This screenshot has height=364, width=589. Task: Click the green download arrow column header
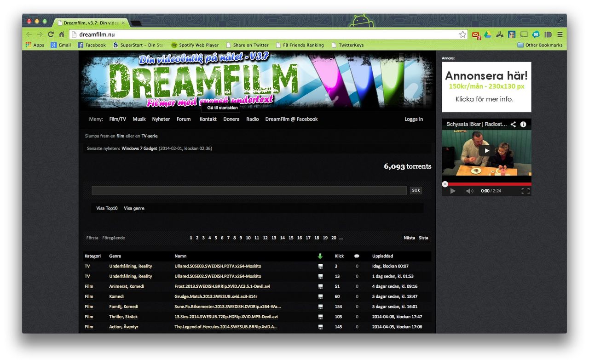point(320,256)
